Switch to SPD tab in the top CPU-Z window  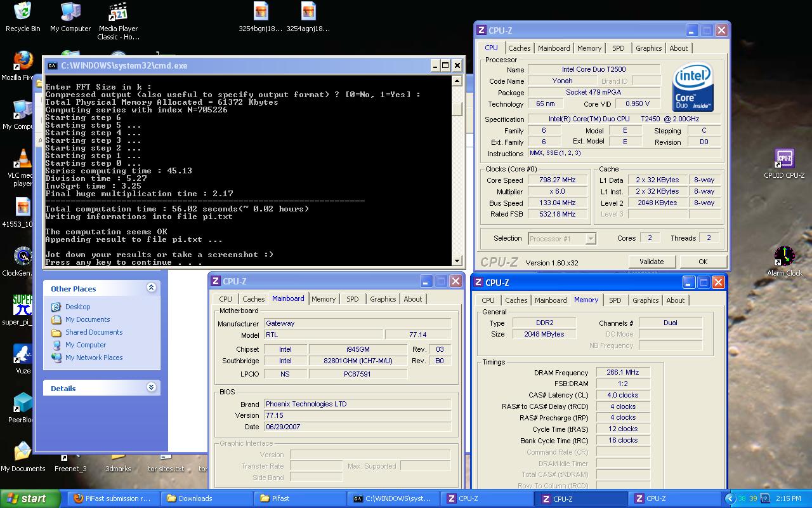click(618, 48)
